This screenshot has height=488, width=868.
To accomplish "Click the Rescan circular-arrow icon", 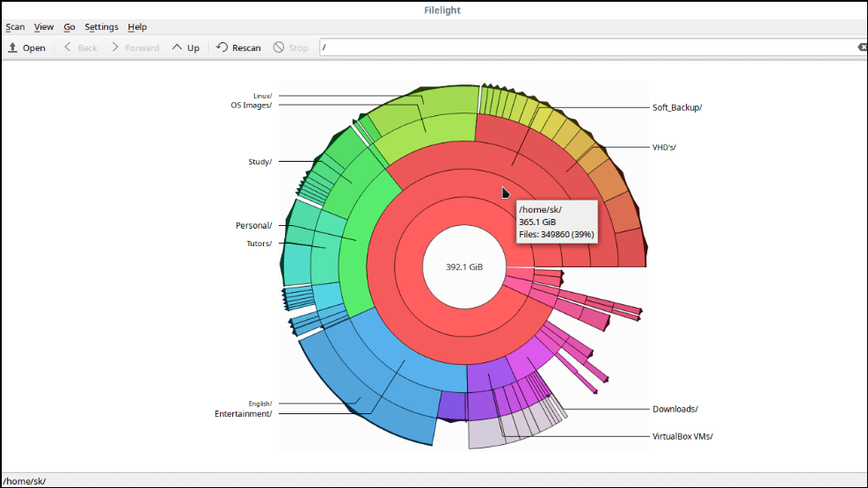I will click(222, 47).
